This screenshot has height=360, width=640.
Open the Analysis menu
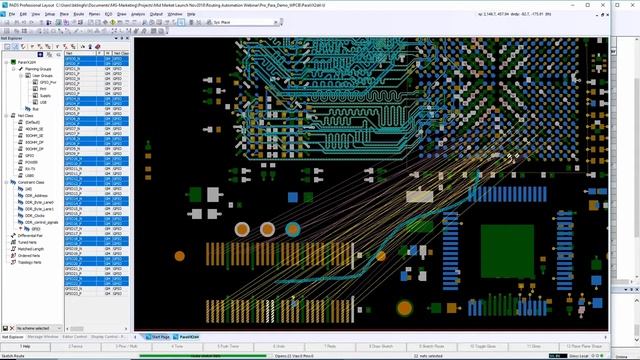[x=138, y=14]
